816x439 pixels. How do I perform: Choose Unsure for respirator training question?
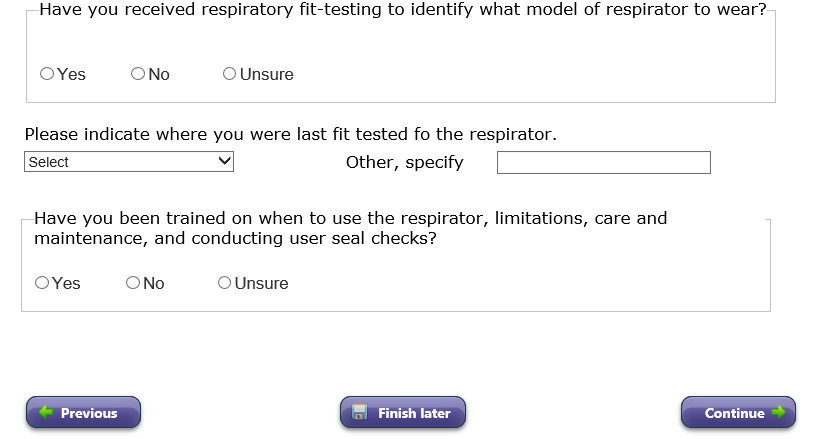click(224, 283)
